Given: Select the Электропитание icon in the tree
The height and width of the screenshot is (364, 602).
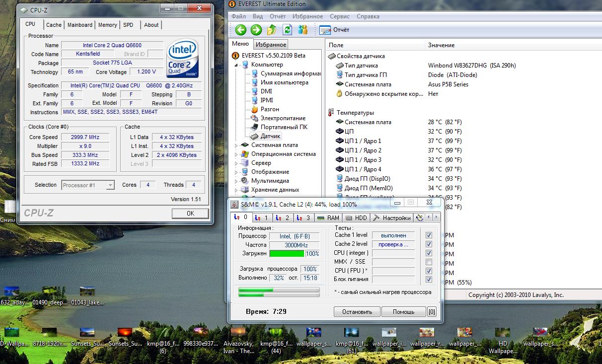Looking at the screenshot, I should point(254,118).
